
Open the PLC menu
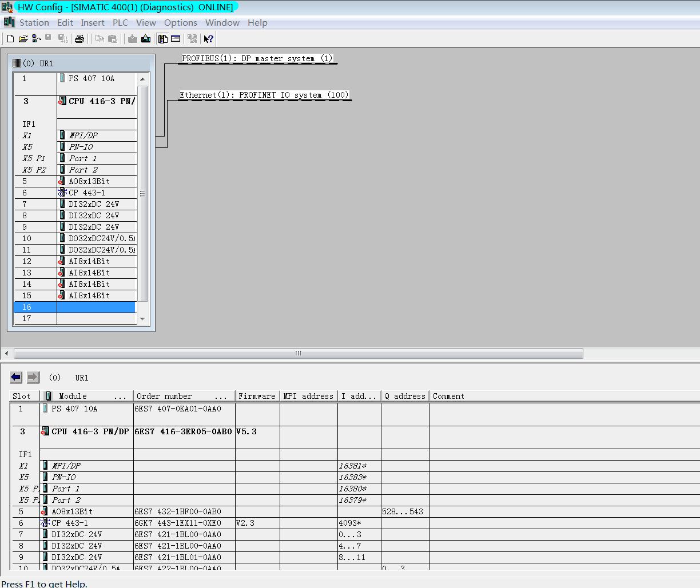pyautogui.click(x=120, y=22)
